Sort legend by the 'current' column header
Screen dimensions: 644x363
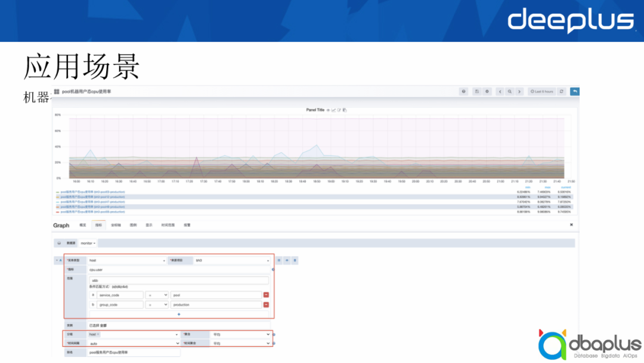click(566, 187)
